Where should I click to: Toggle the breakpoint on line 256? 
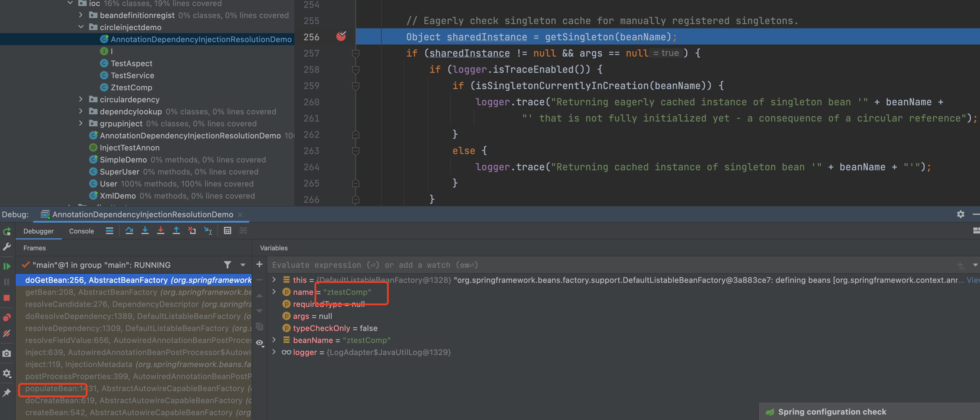341,36
